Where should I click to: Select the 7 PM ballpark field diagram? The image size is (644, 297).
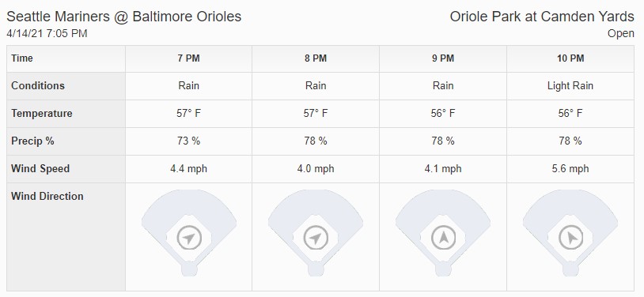(189, 232)
